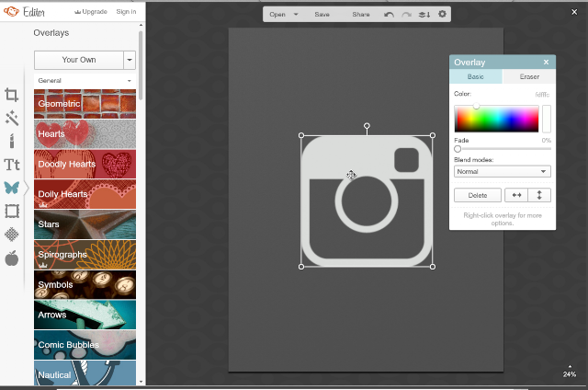Click the overlay rotation handle
This screenshot has width=588, height=390.
[x=367, y=126]
